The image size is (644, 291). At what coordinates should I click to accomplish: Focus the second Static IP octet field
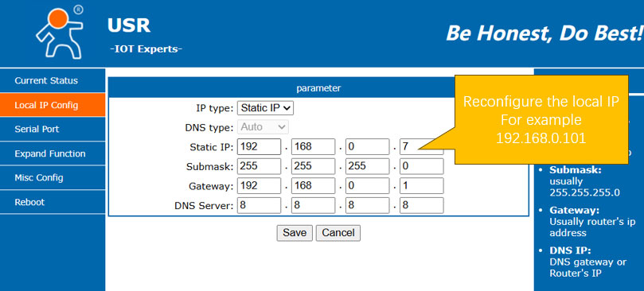pyautogui.click(x=314, y=146)
